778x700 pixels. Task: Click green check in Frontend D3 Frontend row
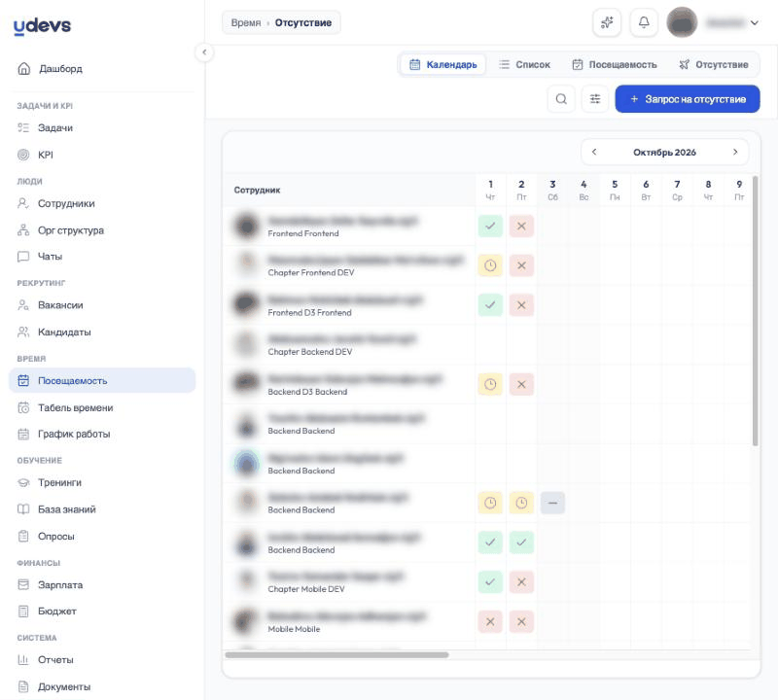coord(490,305)
